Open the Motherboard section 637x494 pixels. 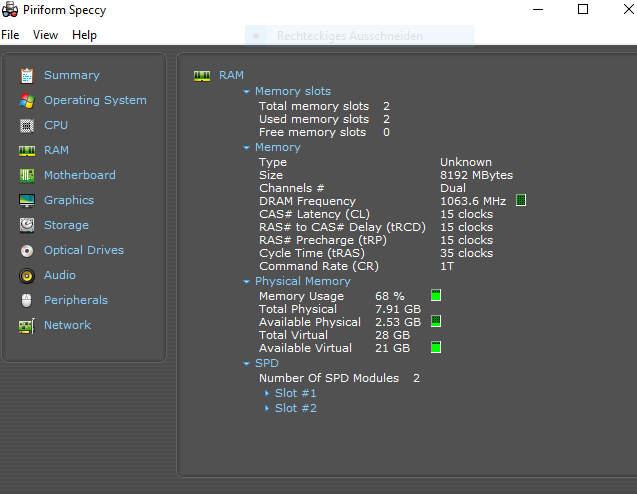80,175
